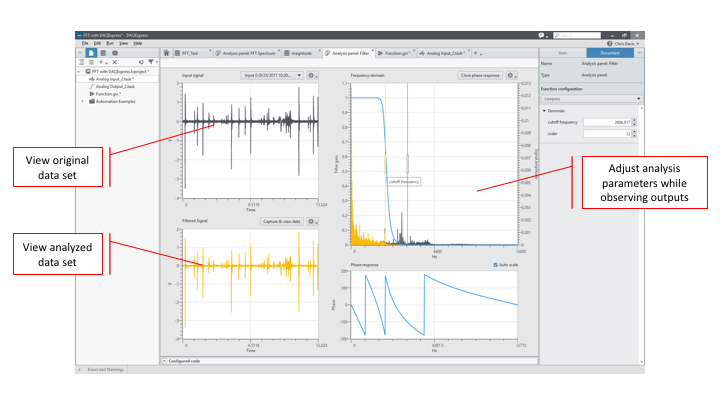Expand the Automation Examples folder

[82, 101]
